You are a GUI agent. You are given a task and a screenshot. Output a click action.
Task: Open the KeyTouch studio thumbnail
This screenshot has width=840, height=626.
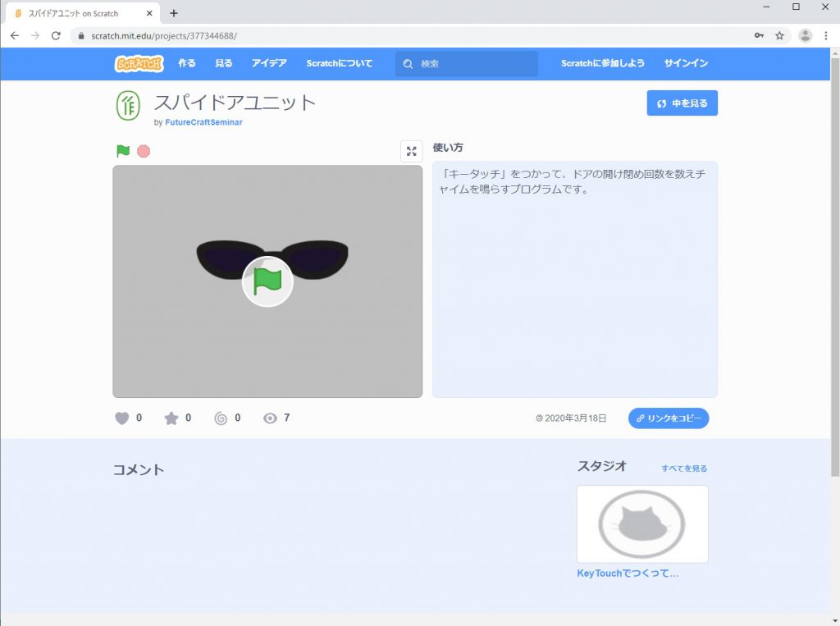pos(642,523)
